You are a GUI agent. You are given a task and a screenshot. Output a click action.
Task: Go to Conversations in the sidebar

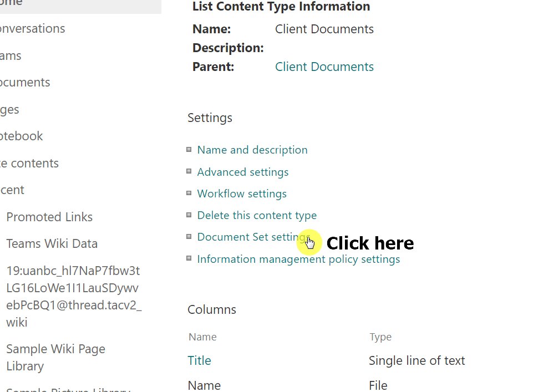click(x=33, y=29)
